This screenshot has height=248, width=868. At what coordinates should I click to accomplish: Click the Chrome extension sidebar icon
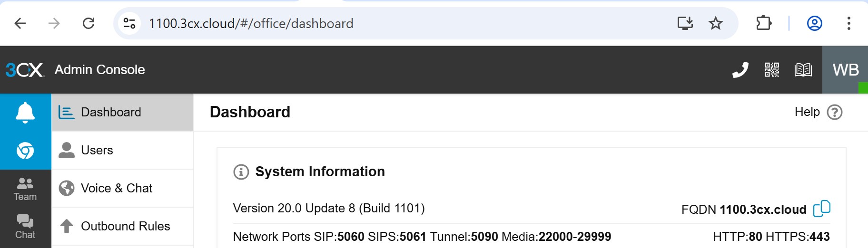point(25,151)
